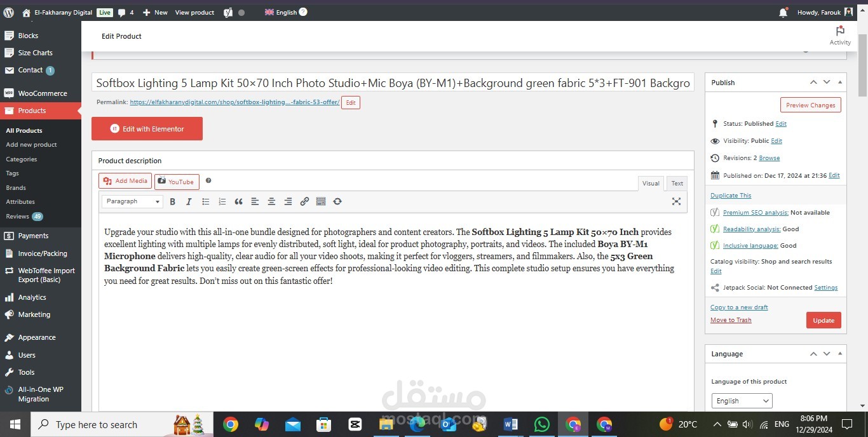Edit the permalink slug
This screenshot has width=868, height=437.
pyautogui.click(x=351, y=102)
